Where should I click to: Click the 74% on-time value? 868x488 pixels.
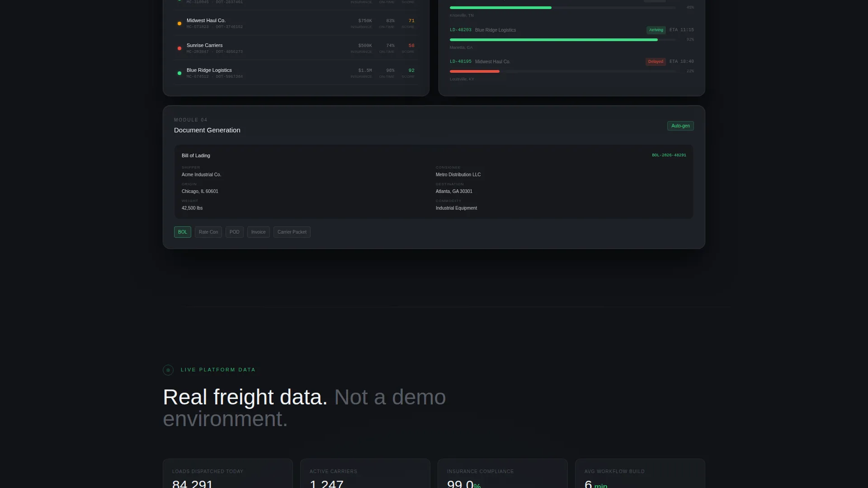click(390, 46)
